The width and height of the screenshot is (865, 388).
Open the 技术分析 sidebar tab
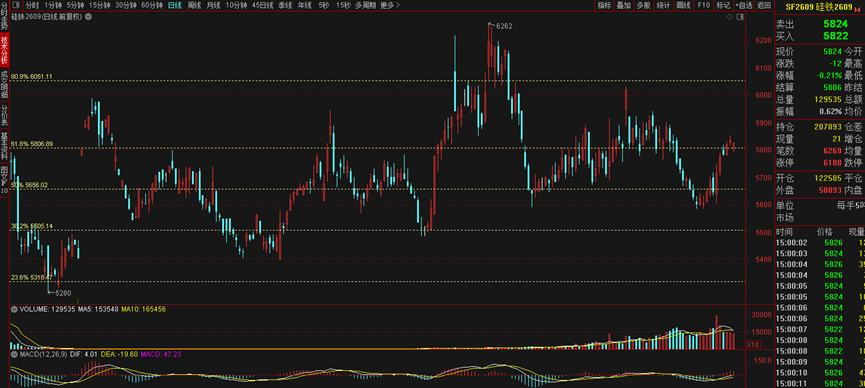4,50
